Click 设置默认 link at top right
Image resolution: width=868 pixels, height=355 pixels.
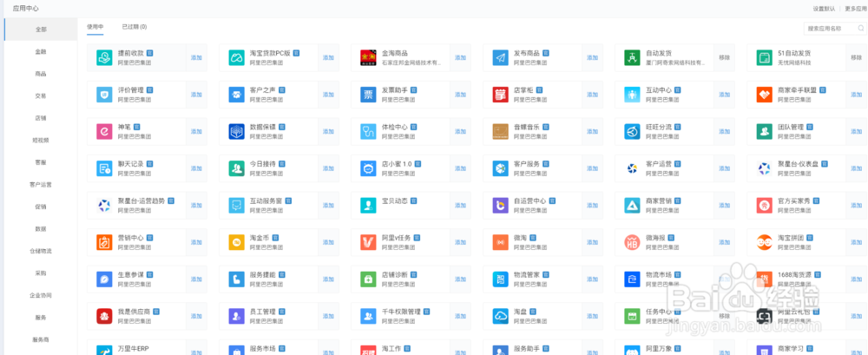pyautogui.click(x=825, y=9)
